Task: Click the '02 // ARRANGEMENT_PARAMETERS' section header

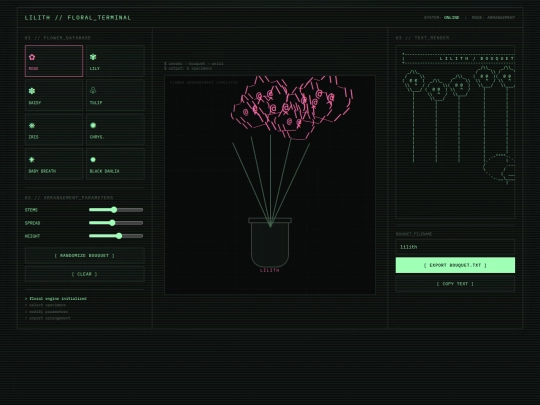Action: (x=69, y=198)
